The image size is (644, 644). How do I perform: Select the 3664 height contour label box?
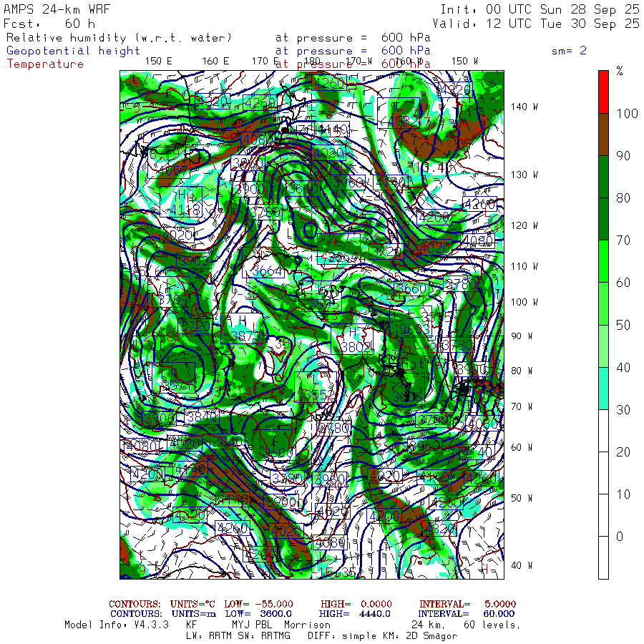(264, 271)
